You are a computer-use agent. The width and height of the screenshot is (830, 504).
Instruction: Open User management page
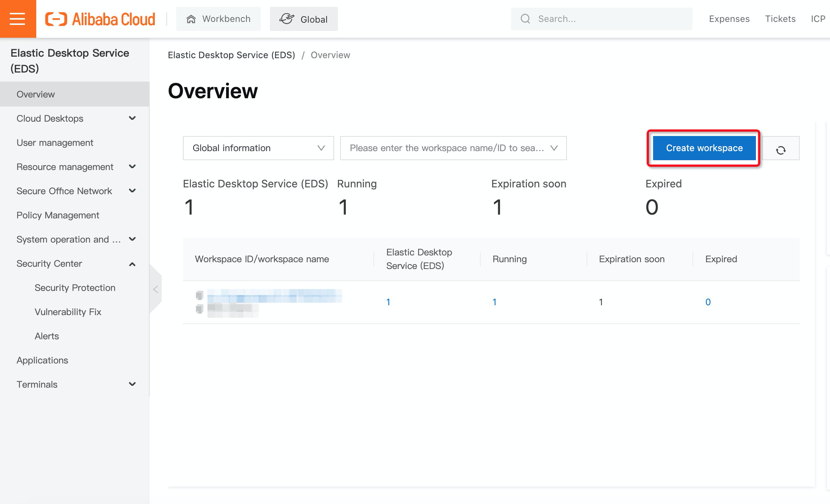pos(55,143)
